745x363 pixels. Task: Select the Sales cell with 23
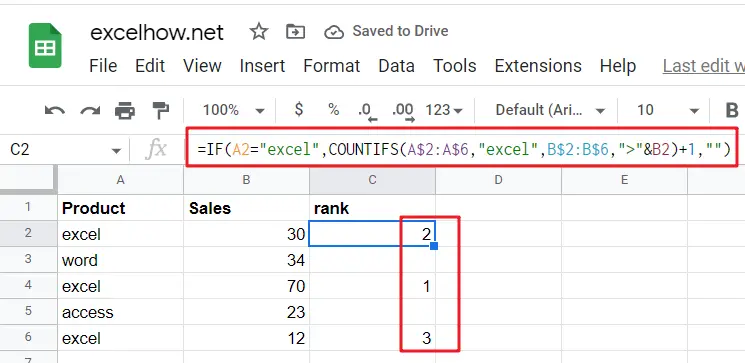(246, 312)
